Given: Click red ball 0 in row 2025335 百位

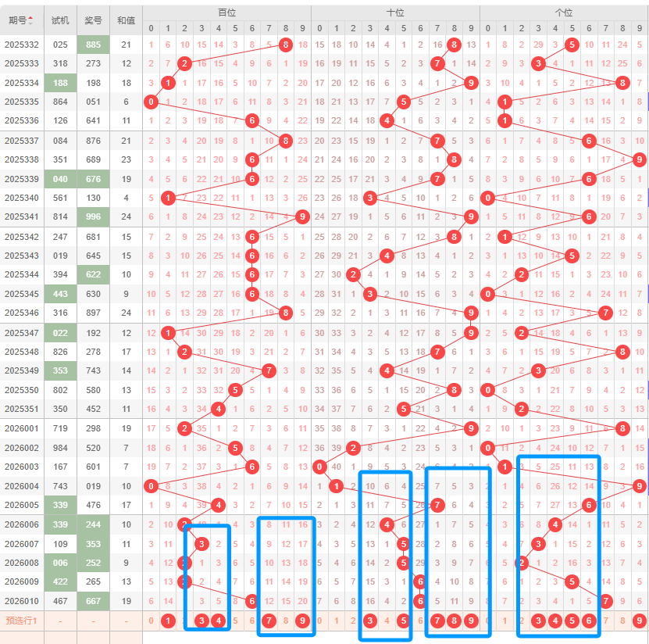Looking at the screenshot, I should (151, 102).
